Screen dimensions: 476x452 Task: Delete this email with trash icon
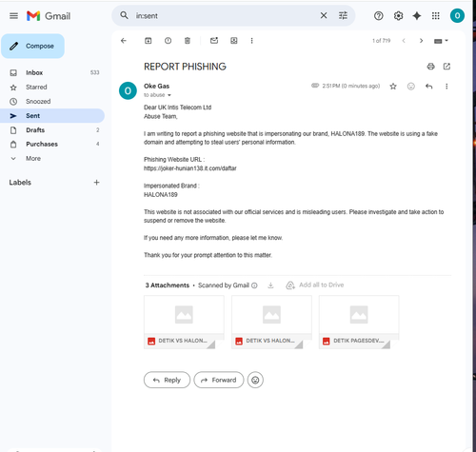click(x=188, y=41)
